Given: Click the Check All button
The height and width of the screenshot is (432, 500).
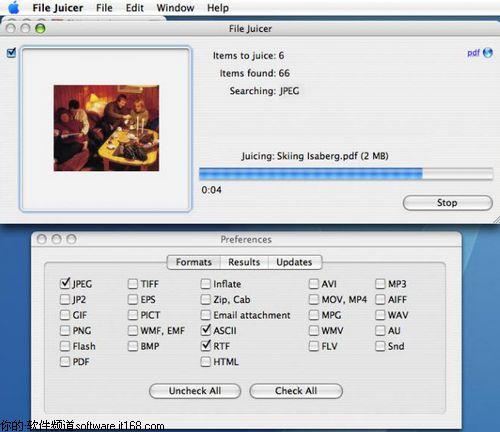Looking at the screenshot, I should 296,391.
